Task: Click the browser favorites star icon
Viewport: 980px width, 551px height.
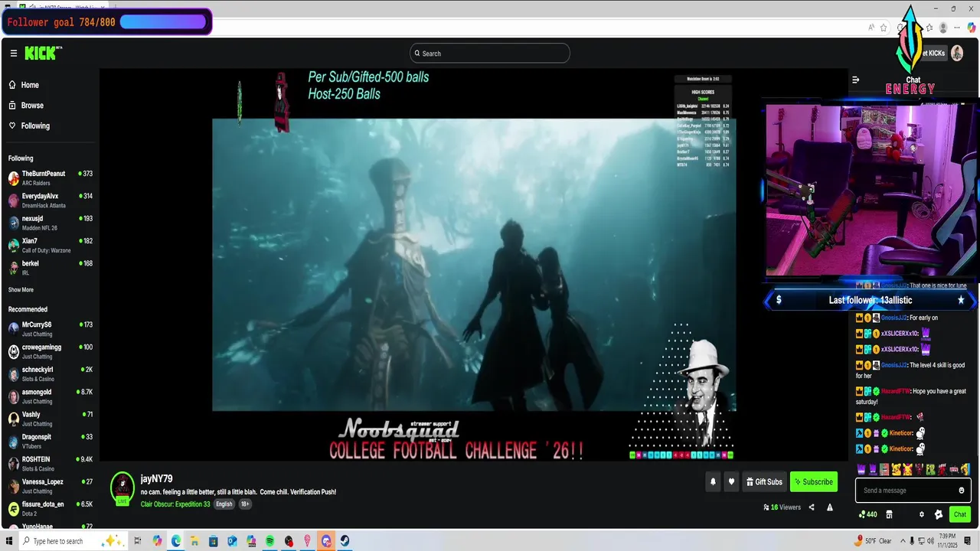Action: (884, 28)
